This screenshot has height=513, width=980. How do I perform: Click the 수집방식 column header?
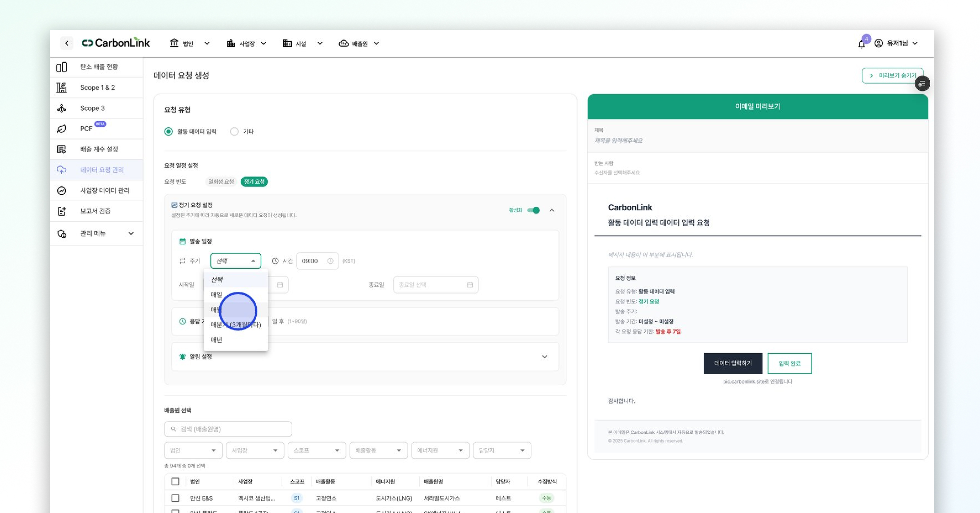tap(547, 482)
